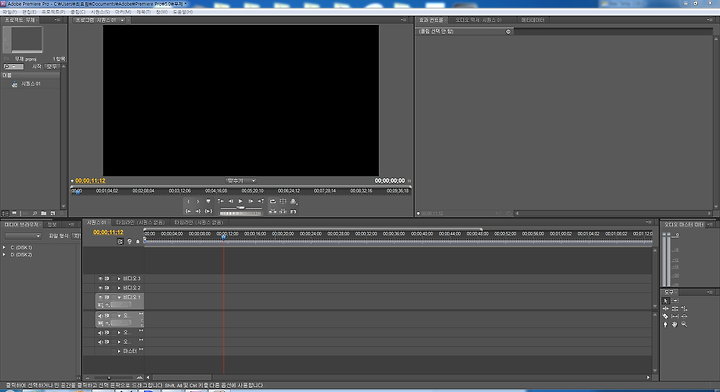Click Set Out Point in program monitor
This screenshot has height=392, width=720.
point(198,201)
